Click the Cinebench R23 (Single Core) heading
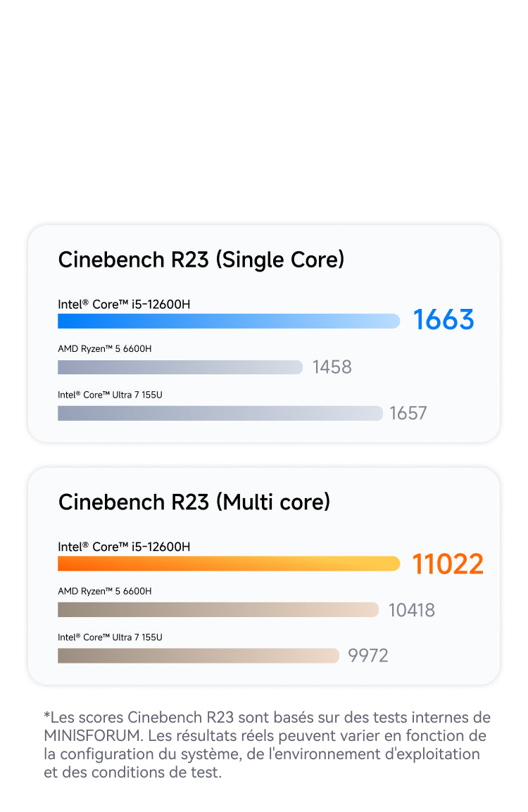528x812 pixels. 201,260
